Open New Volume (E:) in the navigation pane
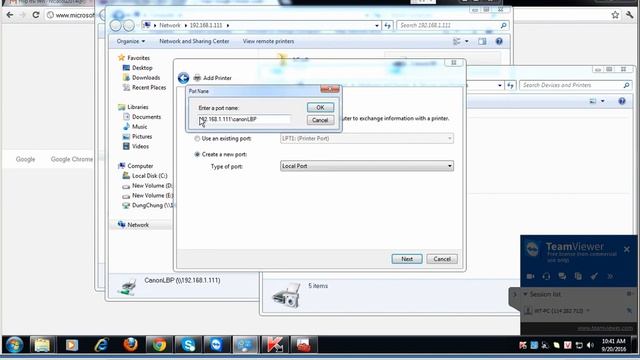The image size is (640, 360). pos(147,196)
